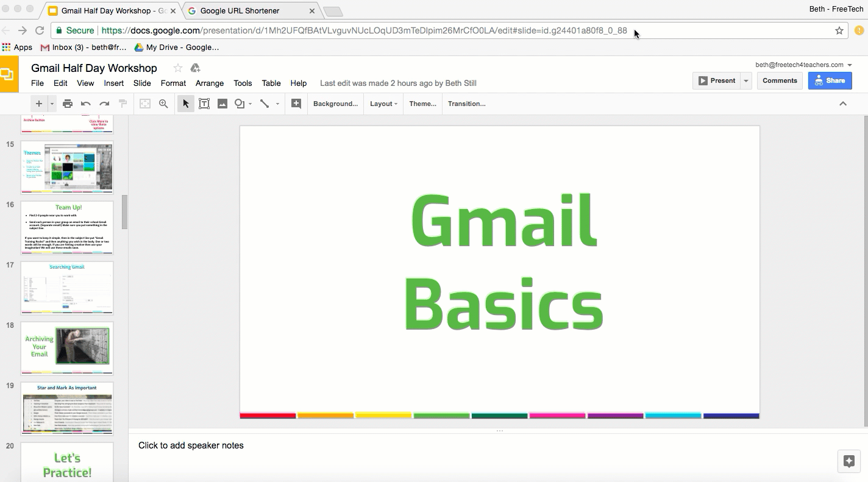Open the Edit menu

pyautogui.click(x=60, y=83)
